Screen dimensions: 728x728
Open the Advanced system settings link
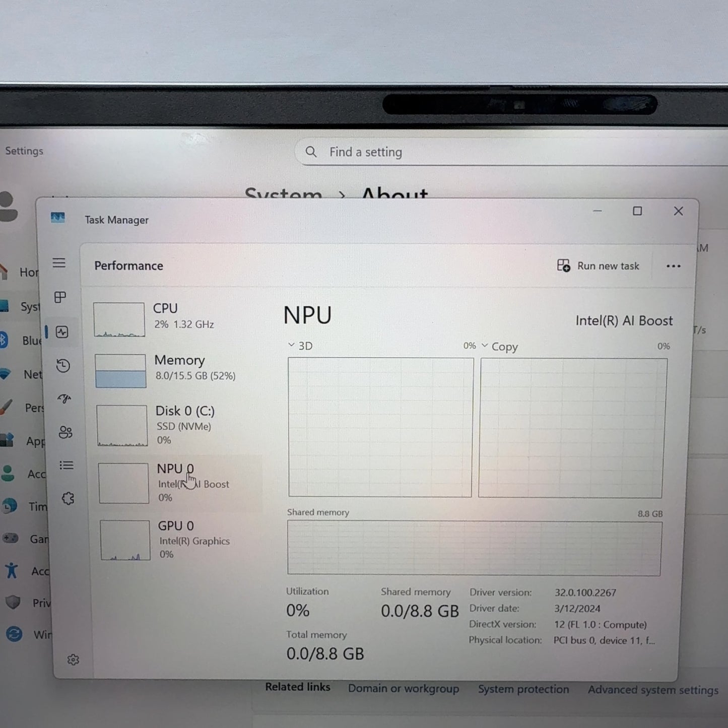point(653,690)
